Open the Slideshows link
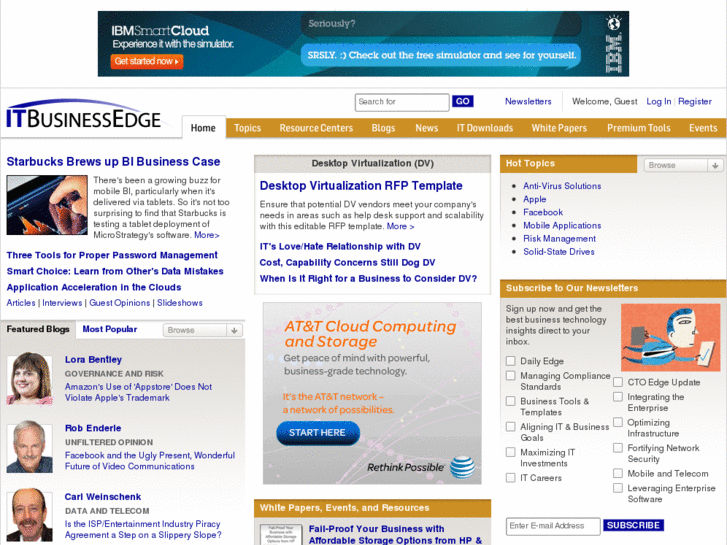727x545 pixels. pyautogui.click(x=179, y=302)
